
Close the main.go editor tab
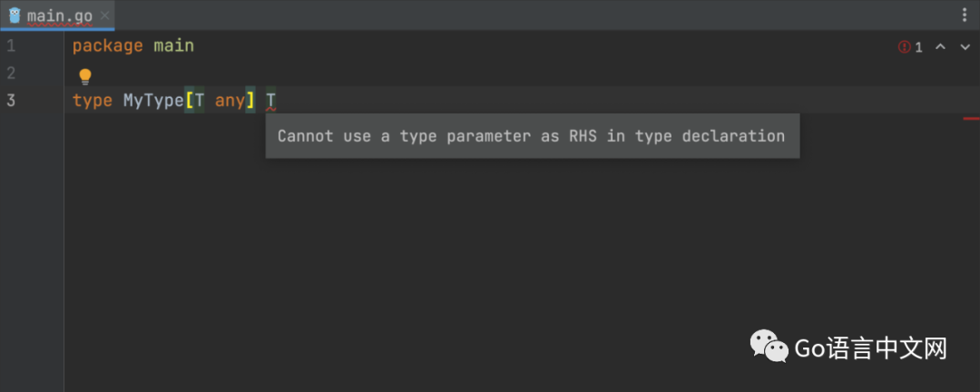tap(103, 15)
